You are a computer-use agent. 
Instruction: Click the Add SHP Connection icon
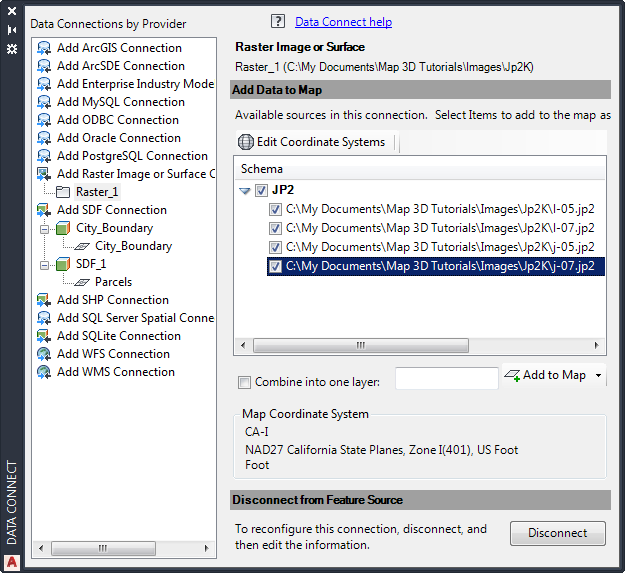pos(44,300)
